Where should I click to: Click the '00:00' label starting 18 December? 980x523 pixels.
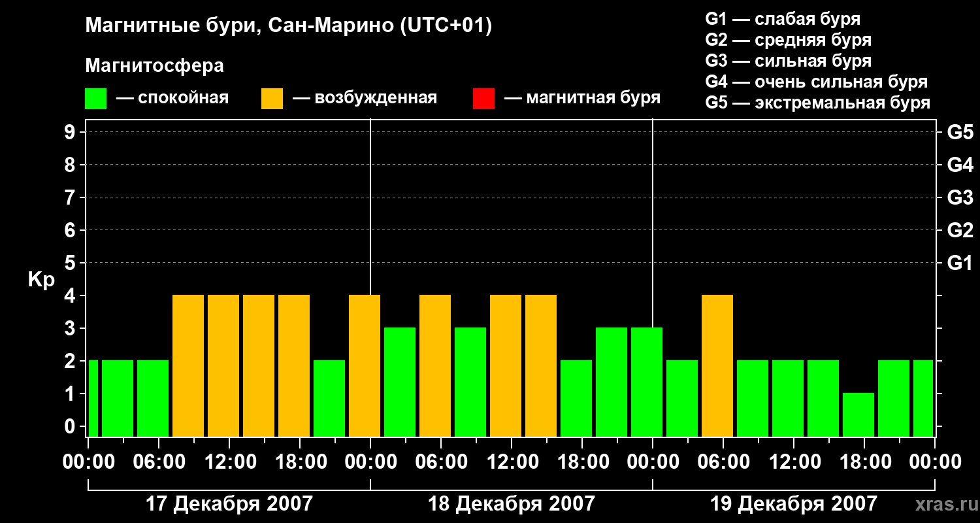(x=370, y=462)
